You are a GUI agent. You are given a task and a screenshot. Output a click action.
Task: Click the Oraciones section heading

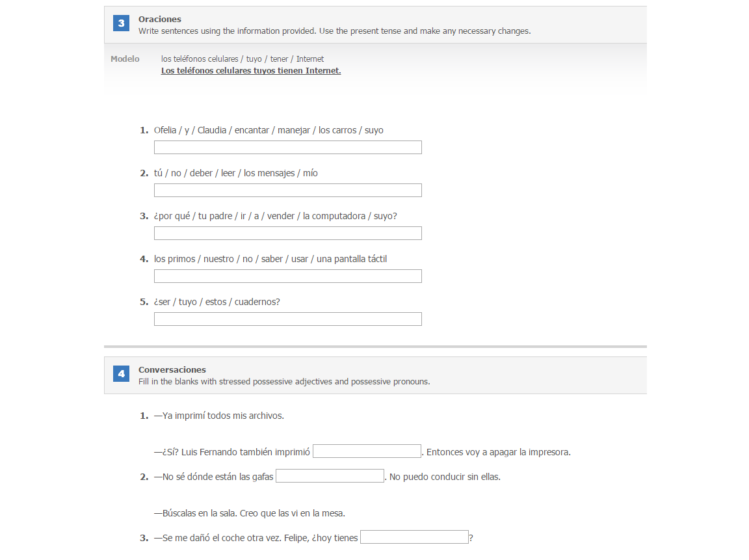coord(160,19)
